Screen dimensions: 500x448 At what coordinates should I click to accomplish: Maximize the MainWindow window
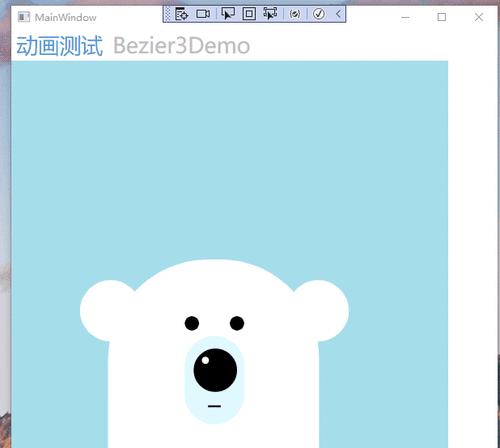tap(442, 17)
